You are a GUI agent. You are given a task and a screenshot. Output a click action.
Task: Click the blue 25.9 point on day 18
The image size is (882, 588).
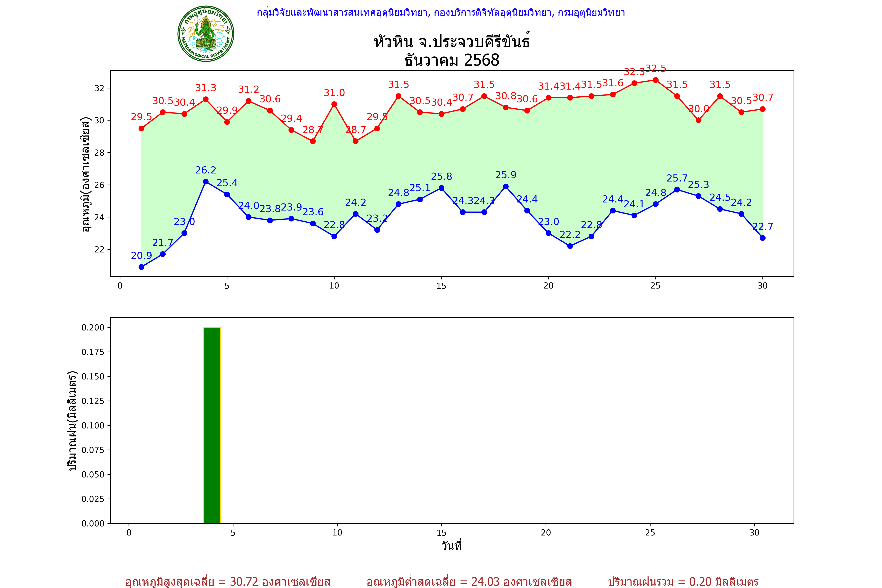tap(505, 186)
